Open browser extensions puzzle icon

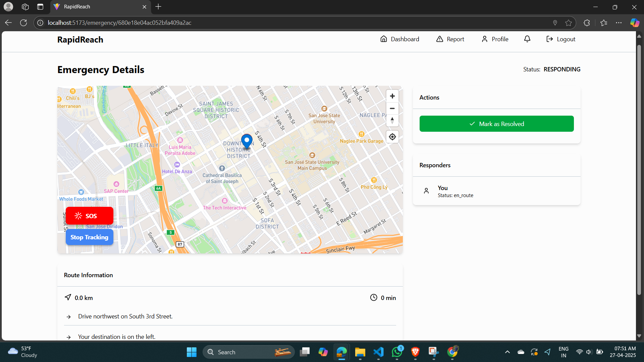[587, 23]
